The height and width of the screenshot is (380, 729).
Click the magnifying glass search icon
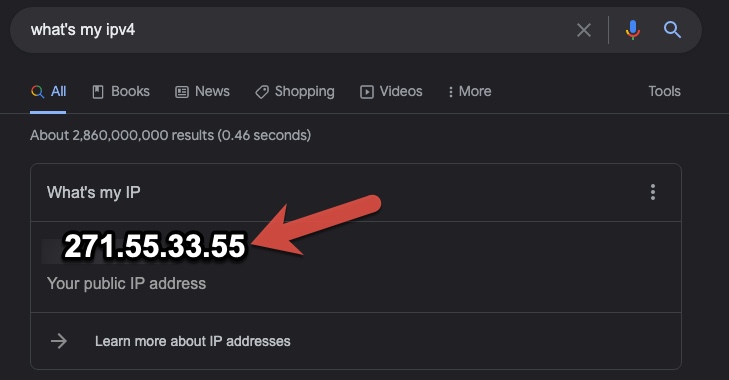click(x=672, y=30)
